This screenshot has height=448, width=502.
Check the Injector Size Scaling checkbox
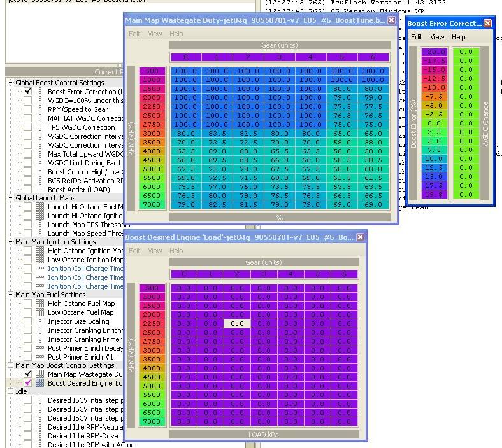point(28,321)
